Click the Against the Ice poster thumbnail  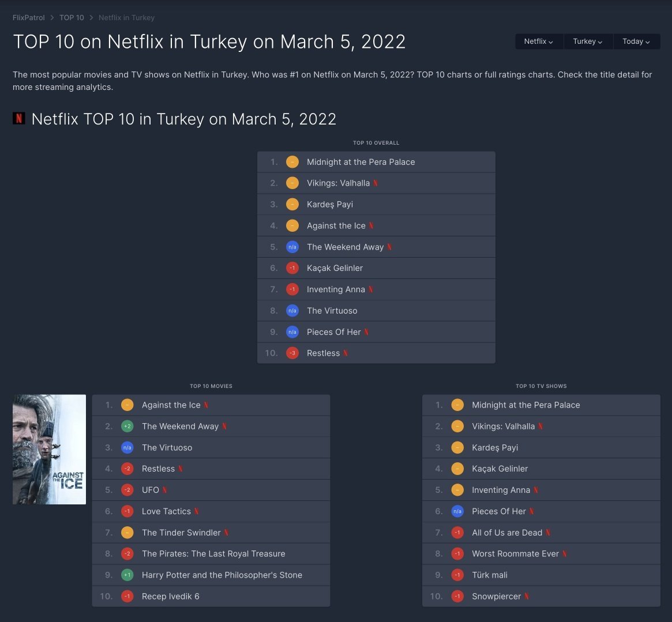click(x=50, y=449)
